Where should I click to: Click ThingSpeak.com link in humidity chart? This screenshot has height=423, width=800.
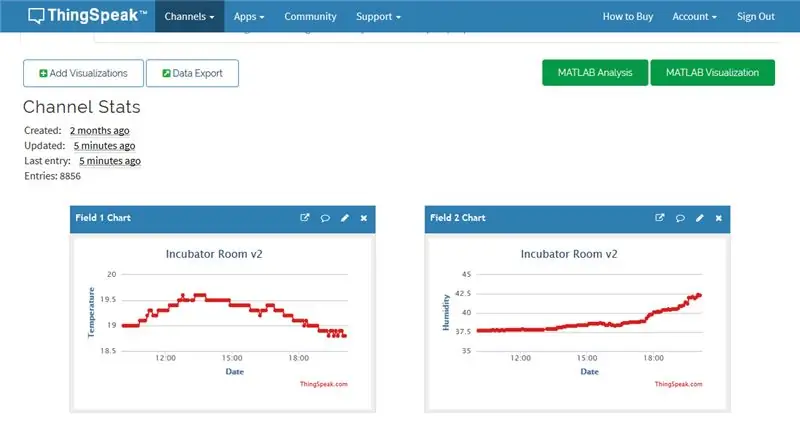(679, 384)
